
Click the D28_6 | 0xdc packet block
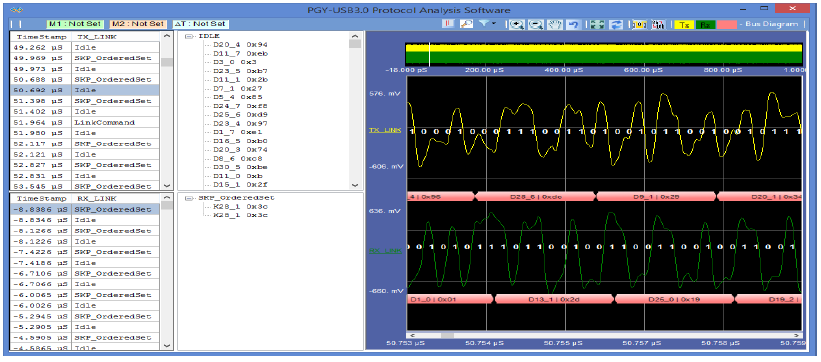point(535,196)
